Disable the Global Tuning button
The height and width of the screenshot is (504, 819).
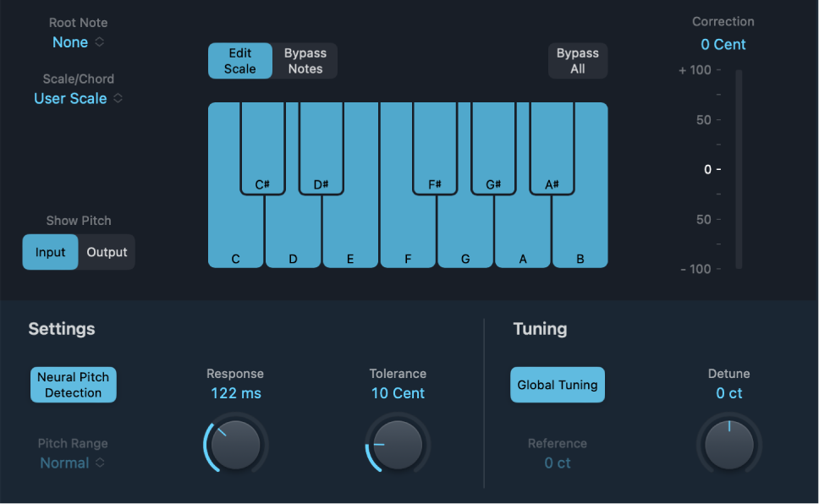558,385
